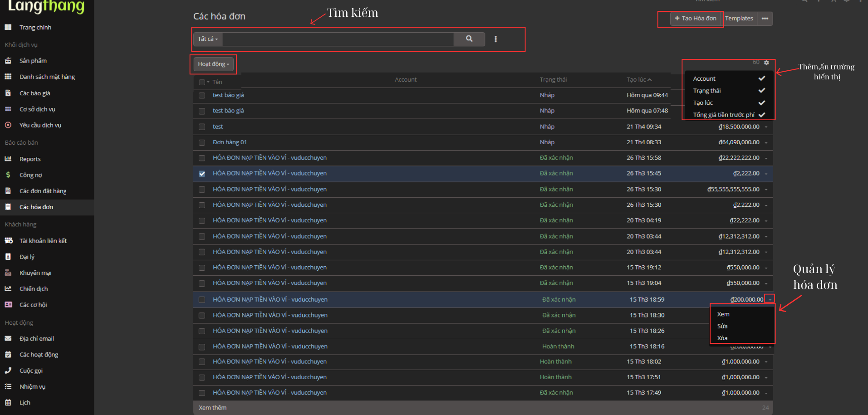This screenshot has width=868, height=415.
Task: Open the 'Hoạt động' actions dropdown
Action: point(213,64)
